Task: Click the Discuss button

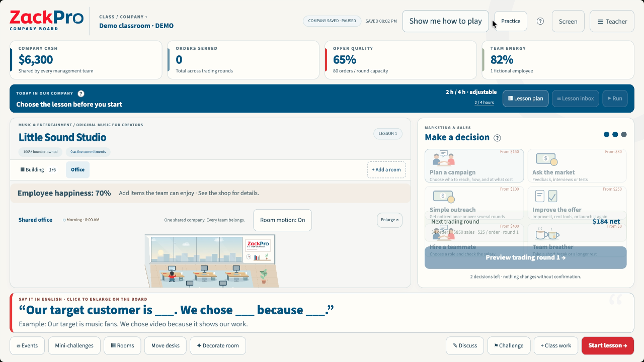Action: click(x=465, y=345)
